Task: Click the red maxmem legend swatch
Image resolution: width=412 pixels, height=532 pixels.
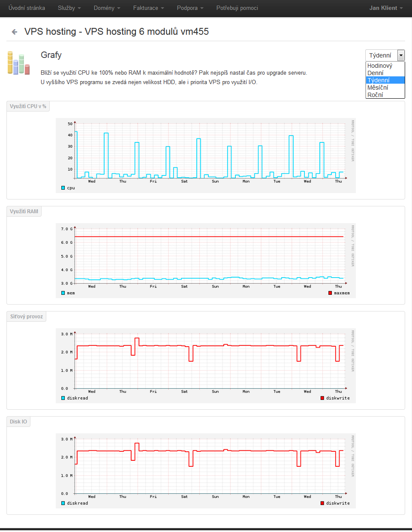Action: [330, 293]
